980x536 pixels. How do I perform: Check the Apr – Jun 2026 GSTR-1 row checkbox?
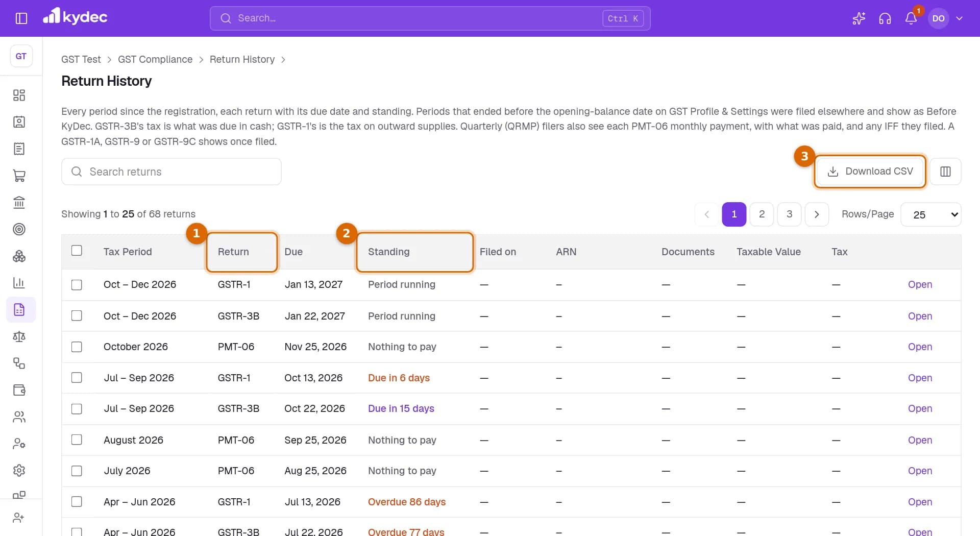click(x=77, y=502)
